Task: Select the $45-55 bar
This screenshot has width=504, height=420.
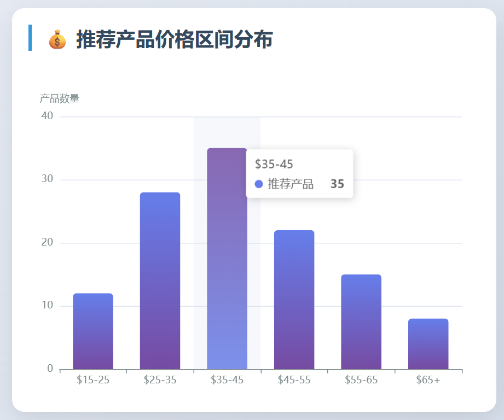Action: [294, 300]
